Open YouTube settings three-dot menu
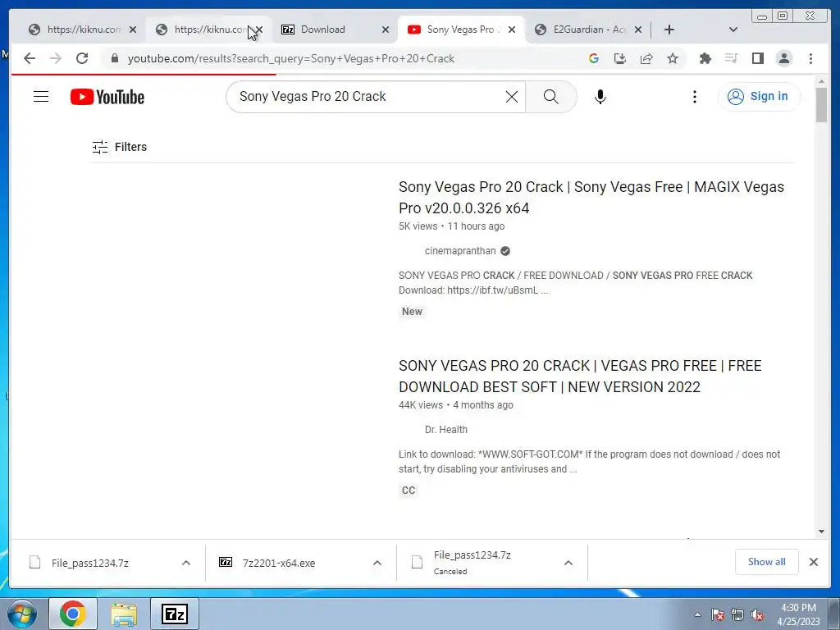 tap(694, 97)
